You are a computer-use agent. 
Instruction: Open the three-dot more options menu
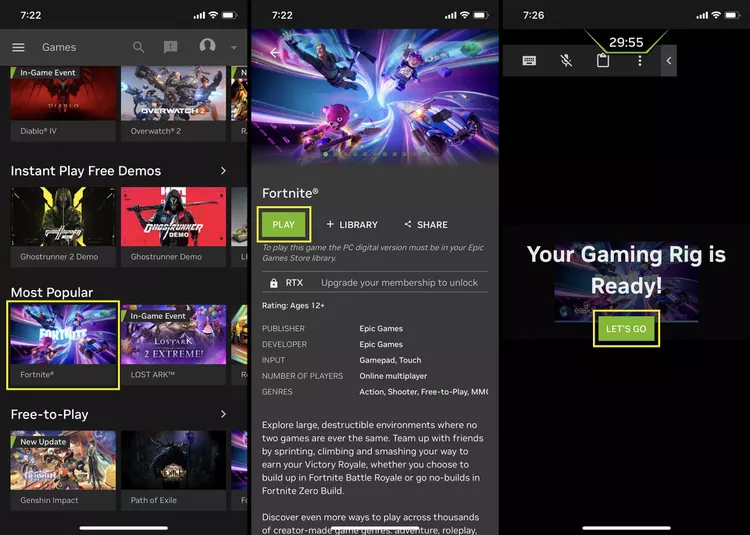(640, 61)
